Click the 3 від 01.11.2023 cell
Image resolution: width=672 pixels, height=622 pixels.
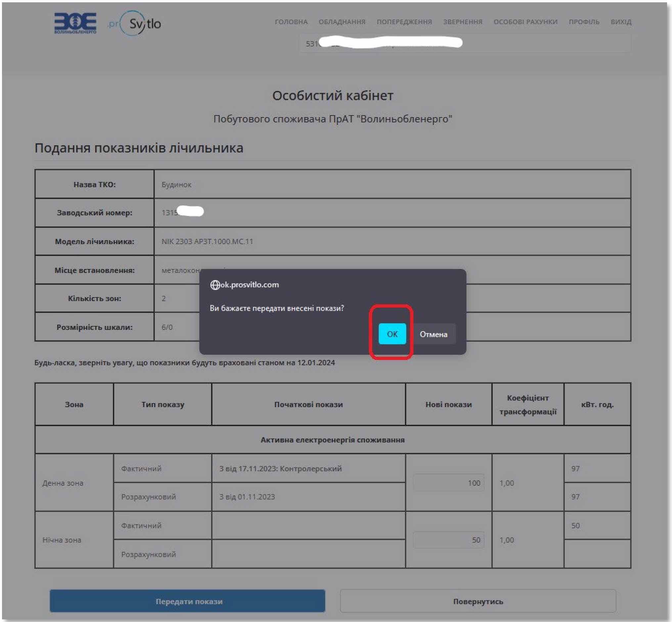click(308, 497)
